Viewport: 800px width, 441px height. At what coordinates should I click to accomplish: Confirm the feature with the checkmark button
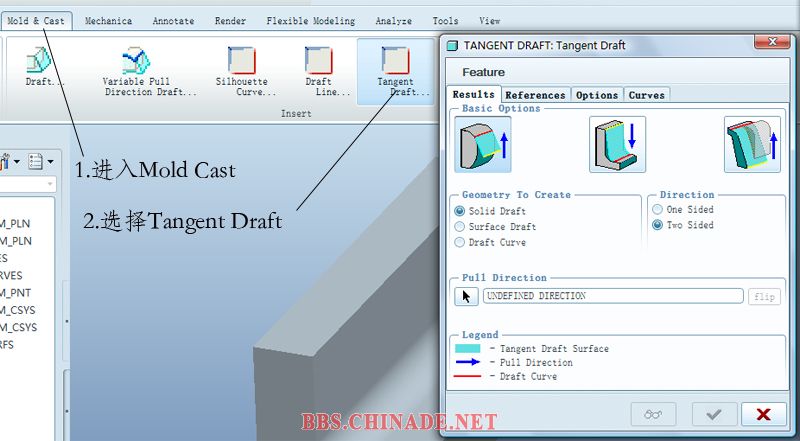click(714, 414)
